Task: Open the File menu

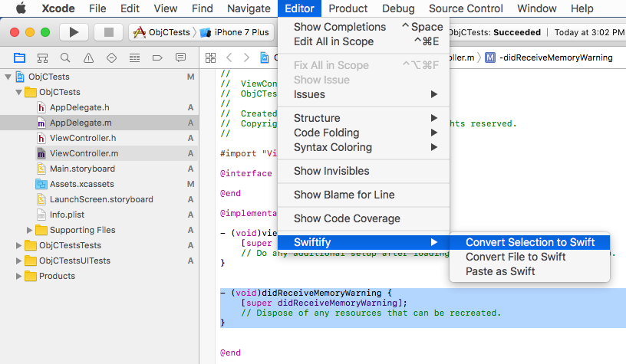Action: click(97, 8)
